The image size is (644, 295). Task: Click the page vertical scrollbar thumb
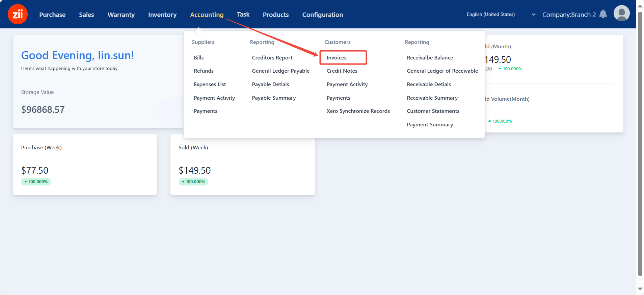[640, 144]
